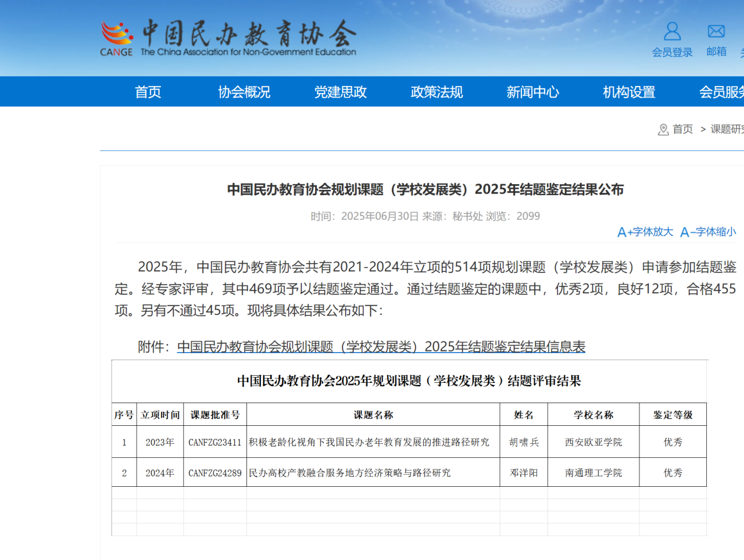
Task: Click 2023年 cell in row 1
Action: click(160, 442)
